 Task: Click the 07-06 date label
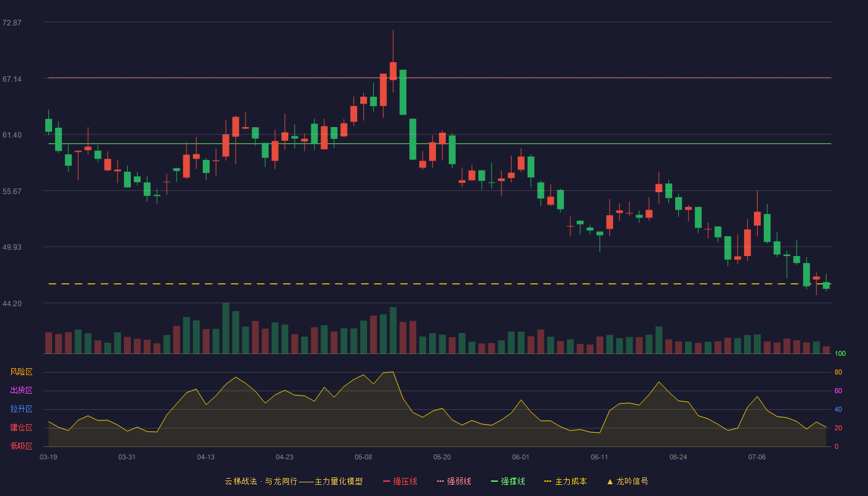(757, 457)
